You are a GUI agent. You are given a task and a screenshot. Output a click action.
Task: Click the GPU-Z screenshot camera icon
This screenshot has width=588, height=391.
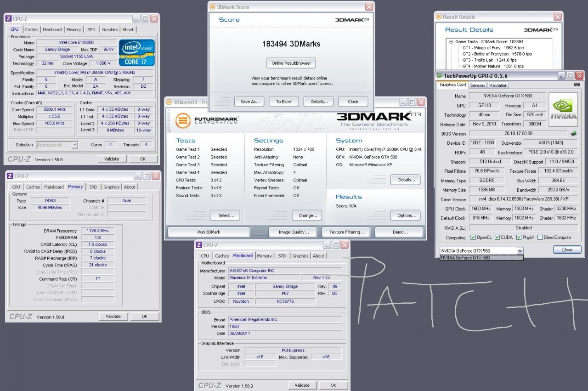click(x=577, y=85)
